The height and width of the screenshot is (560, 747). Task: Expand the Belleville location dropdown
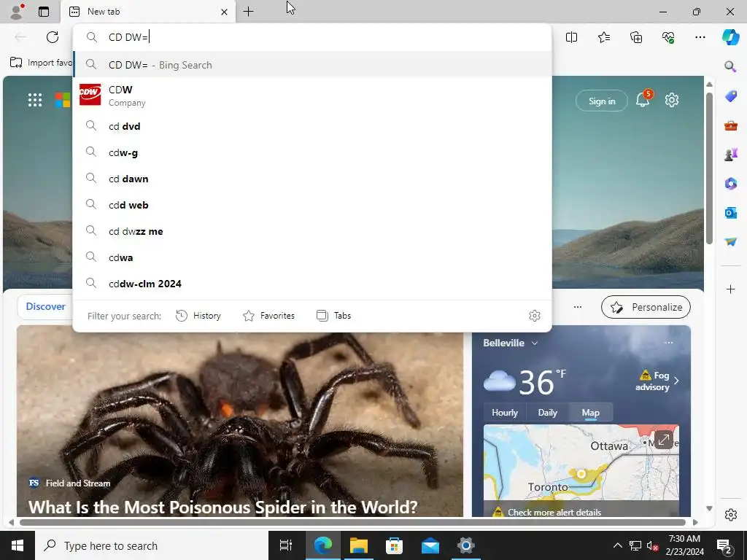535,343
